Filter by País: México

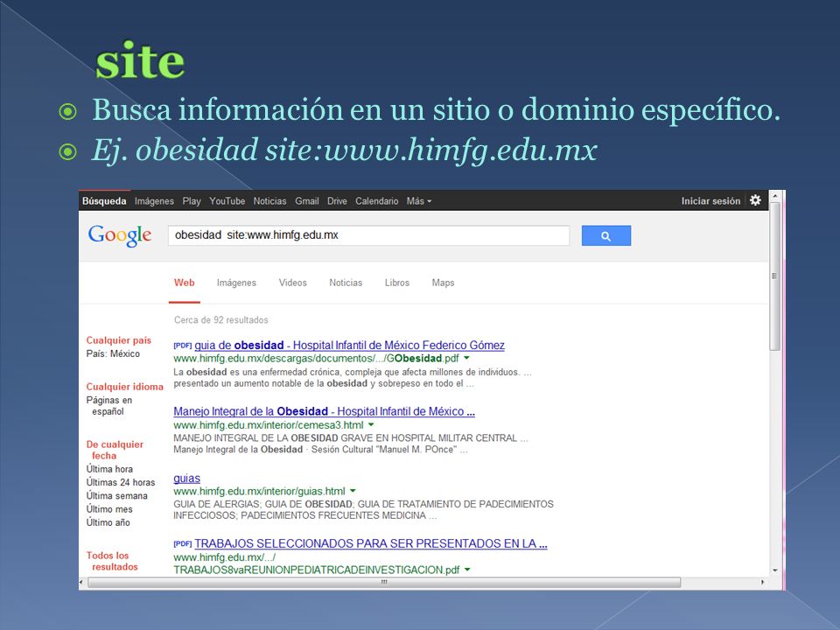point(113,353)
